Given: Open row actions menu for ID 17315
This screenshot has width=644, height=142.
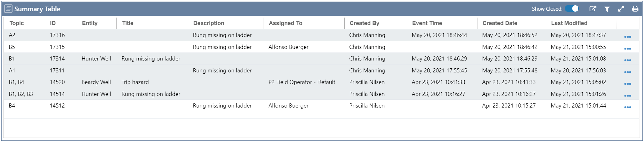Looking at the screenshot, I should pos(627,49).
